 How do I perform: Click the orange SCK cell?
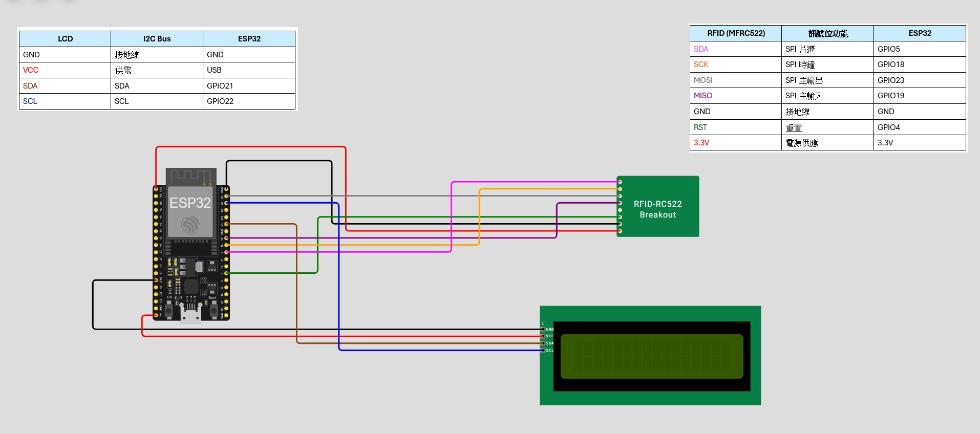point(736,64)
